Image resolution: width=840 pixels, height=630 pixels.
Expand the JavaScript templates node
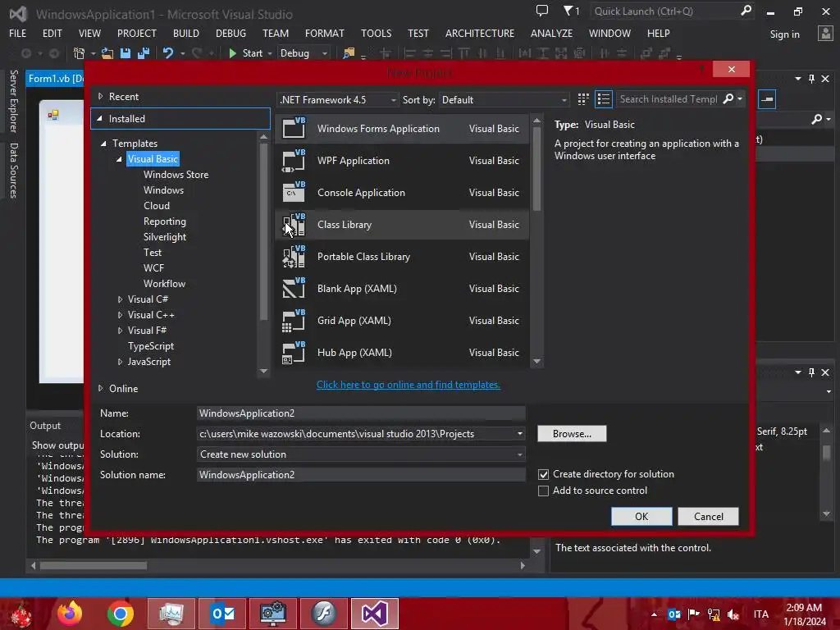coord(120,362)
